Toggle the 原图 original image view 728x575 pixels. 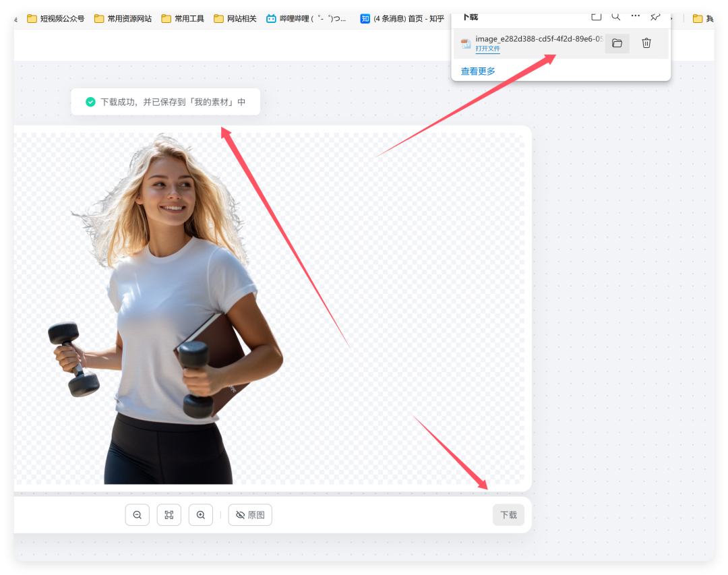pos(250,515)
